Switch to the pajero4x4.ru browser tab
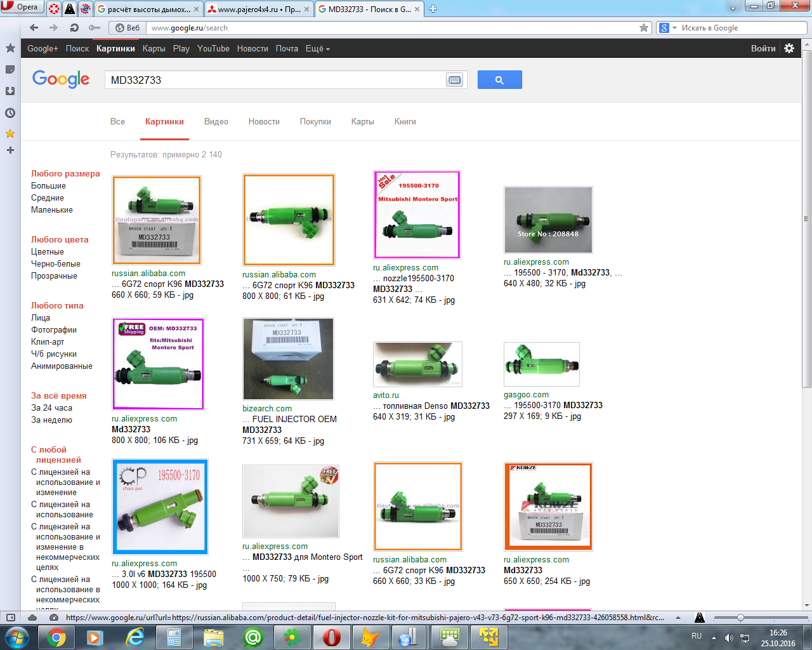 (x=259, y=10)
